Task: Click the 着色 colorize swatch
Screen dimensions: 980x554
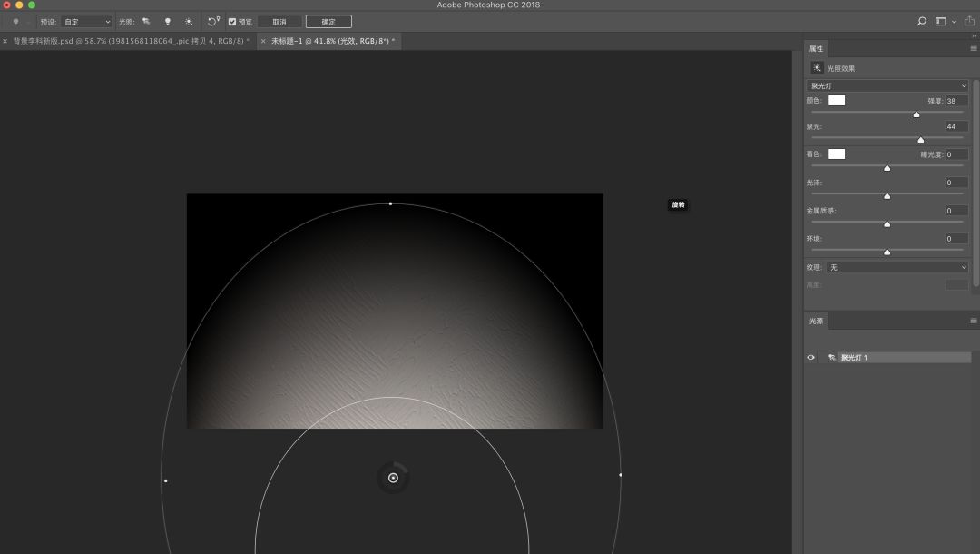Action: point(837,153)
